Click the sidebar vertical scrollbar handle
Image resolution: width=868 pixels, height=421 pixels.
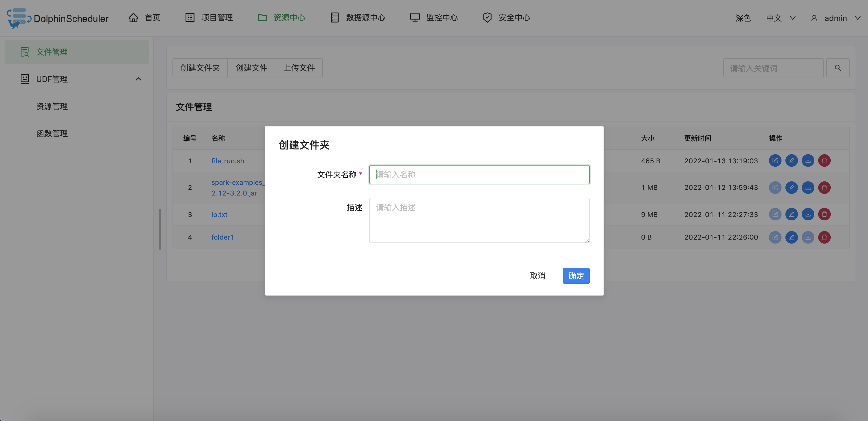pyautogui.click(x=160, y=229)
